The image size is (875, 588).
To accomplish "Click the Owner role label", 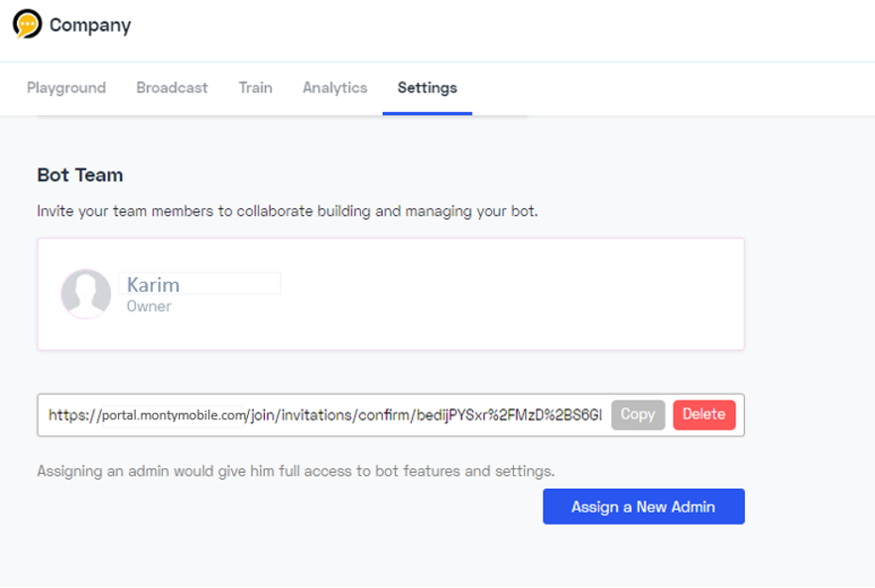I will click(x=149, y=306).
